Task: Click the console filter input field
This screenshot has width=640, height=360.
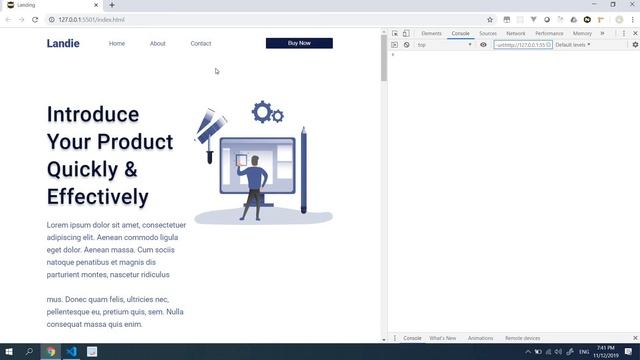Action: click(523, 45)
